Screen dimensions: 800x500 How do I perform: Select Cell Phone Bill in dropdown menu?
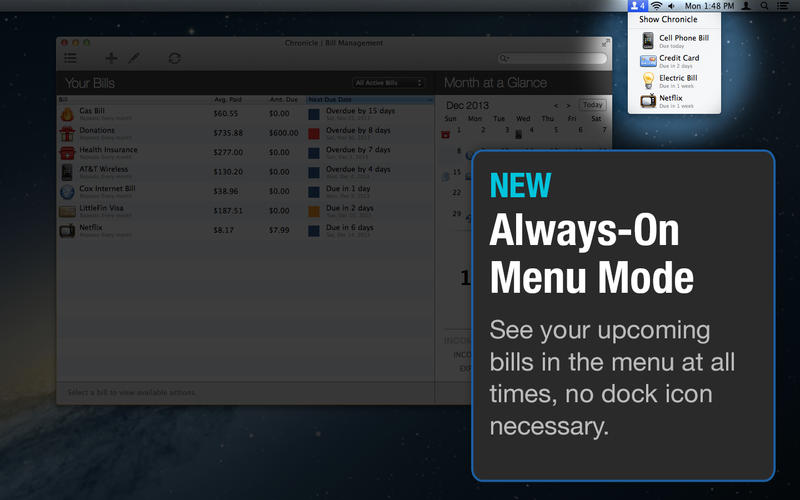click(674, 40)
